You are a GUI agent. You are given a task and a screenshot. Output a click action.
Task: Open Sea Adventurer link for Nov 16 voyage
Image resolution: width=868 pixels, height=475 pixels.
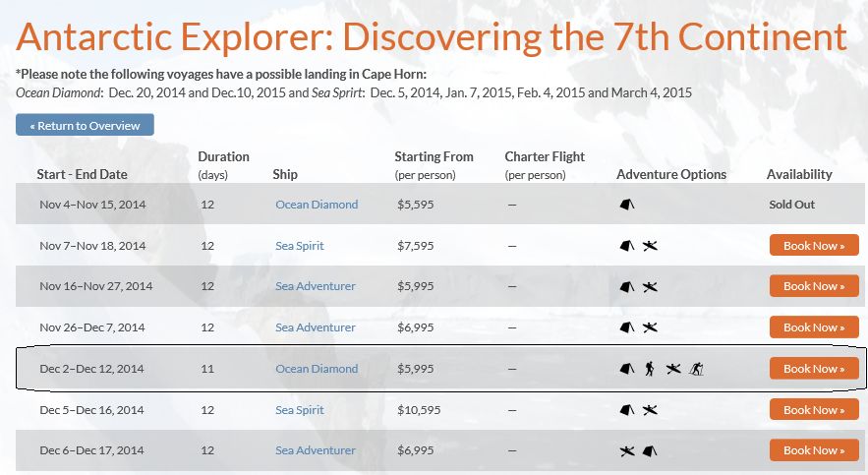tap(316, 286)
